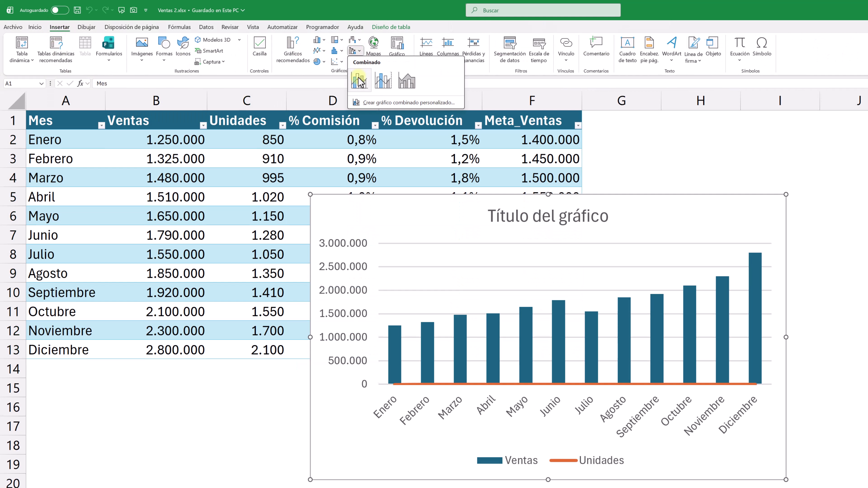Open the Name Box dropdown

click(x=41, y=83)
